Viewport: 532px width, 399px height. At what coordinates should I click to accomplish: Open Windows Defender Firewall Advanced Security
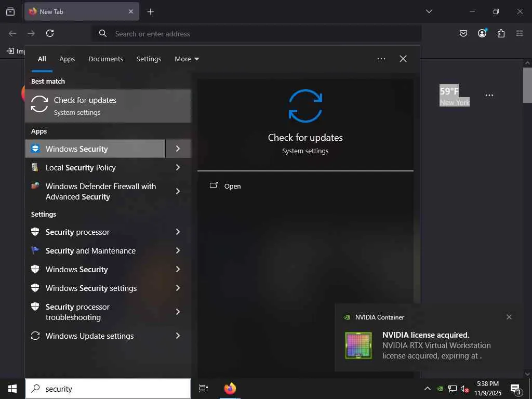96,191
